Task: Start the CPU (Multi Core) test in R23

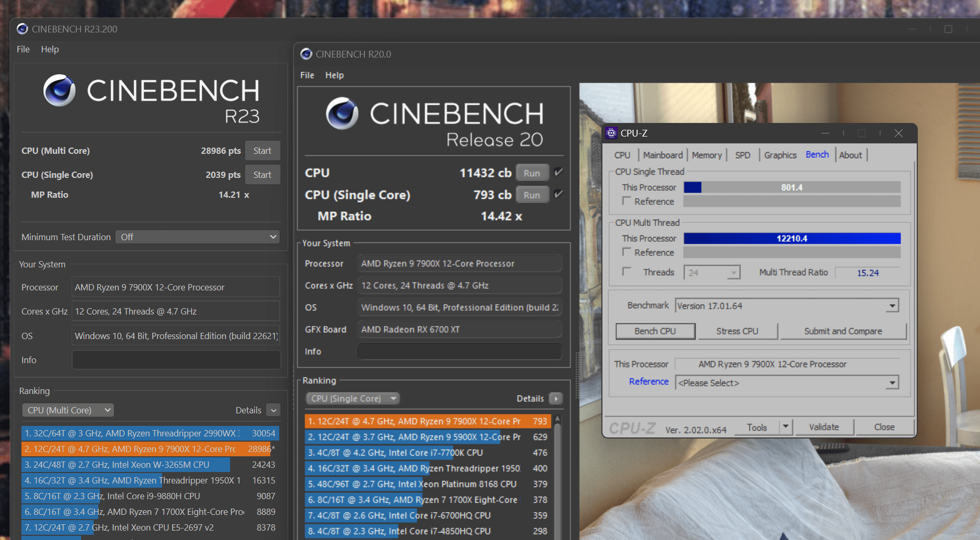Action: click(x=263, y=151)
